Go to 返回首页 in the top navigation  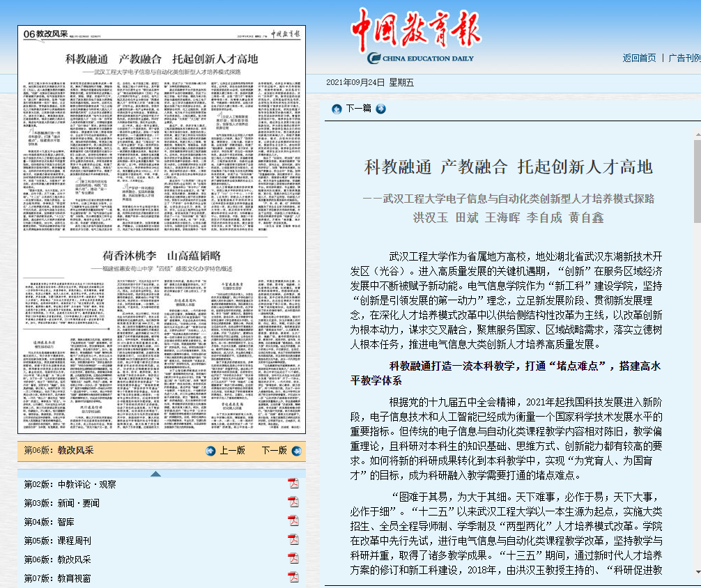click(639, 58)
